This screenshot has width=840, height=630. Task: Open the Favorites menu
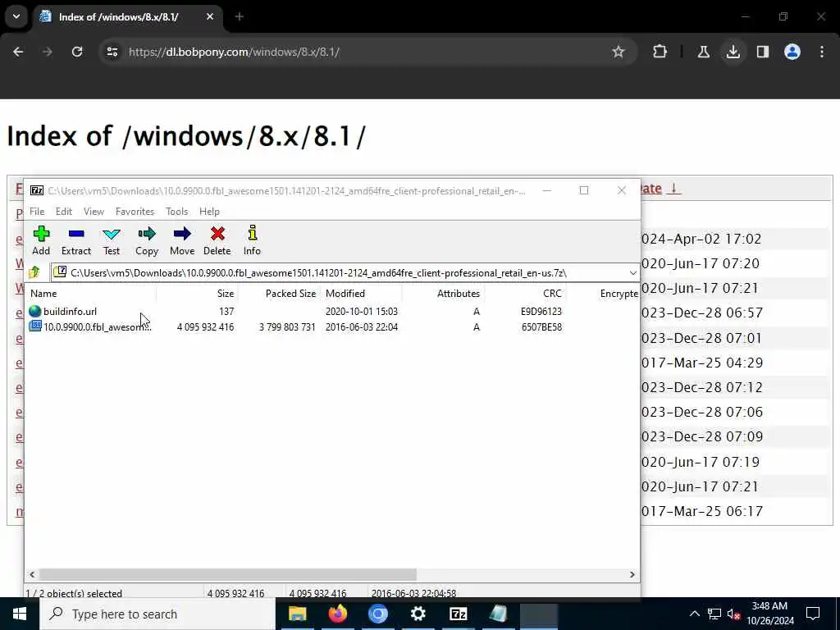pos(135,212)
